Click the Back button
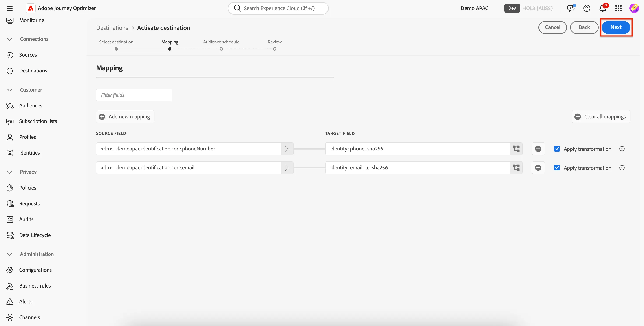644x326 pixels. coord(584,27)
